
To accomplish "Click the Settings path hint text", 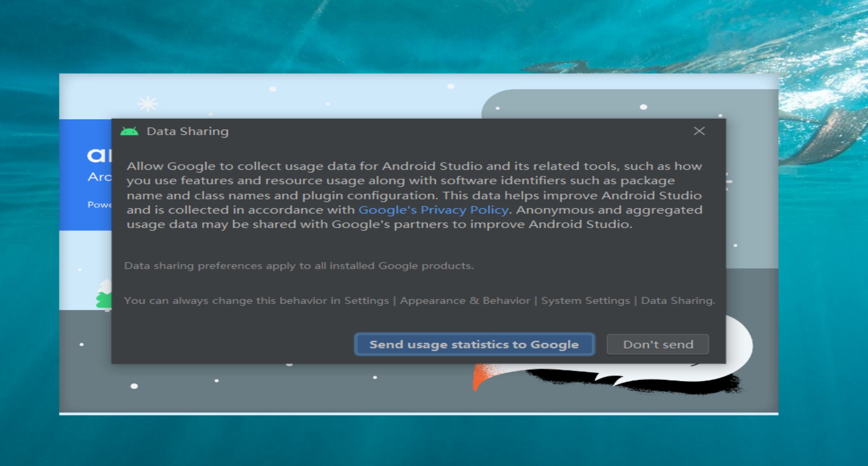I will coord(419,301).
